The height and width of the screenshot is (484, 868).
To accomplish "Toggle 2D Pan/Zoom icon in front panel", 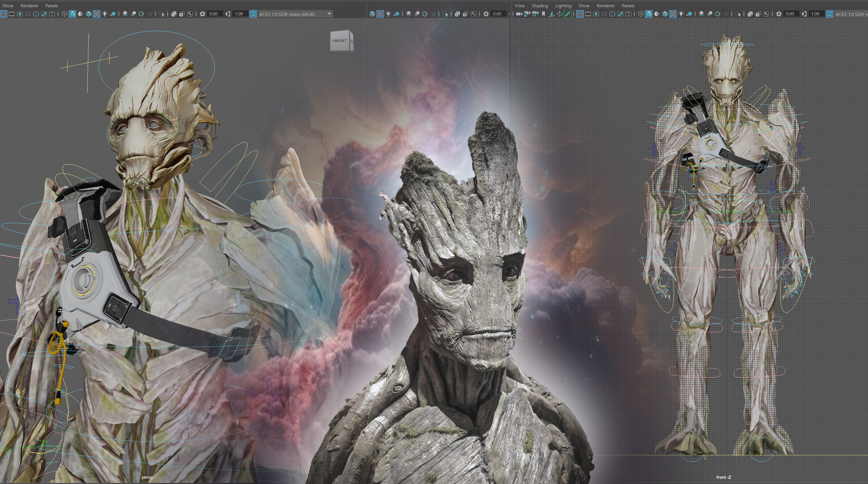I will 560,14.
